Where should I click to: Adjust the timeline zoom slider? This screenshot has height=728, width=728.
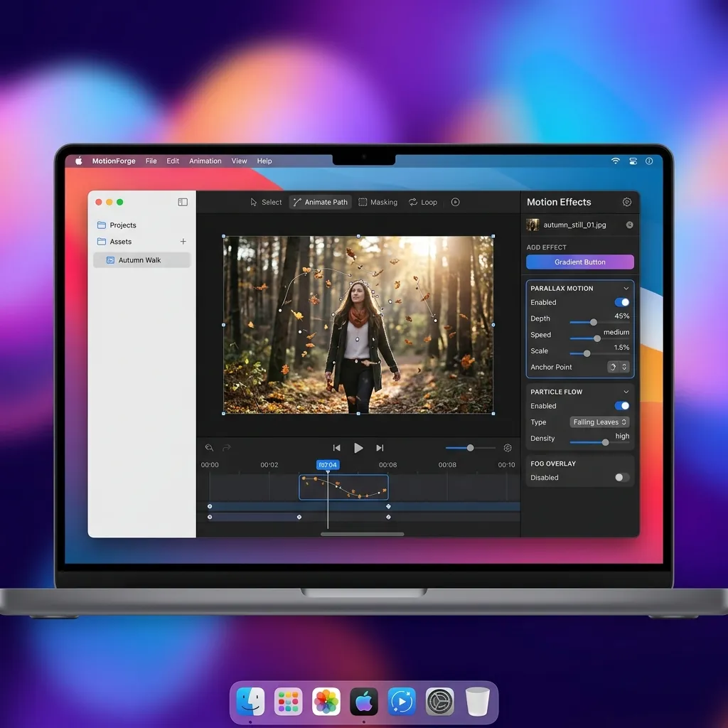click(471, 448)
